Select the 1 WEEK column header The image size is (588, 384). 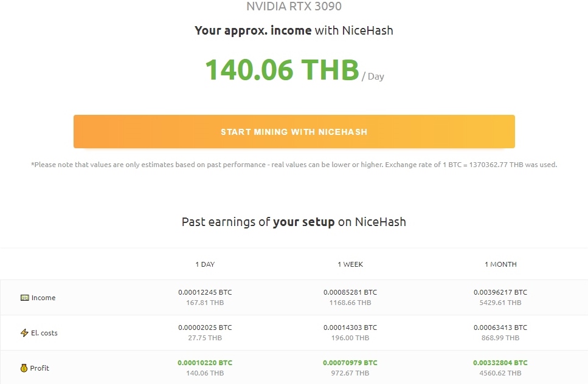350,264
